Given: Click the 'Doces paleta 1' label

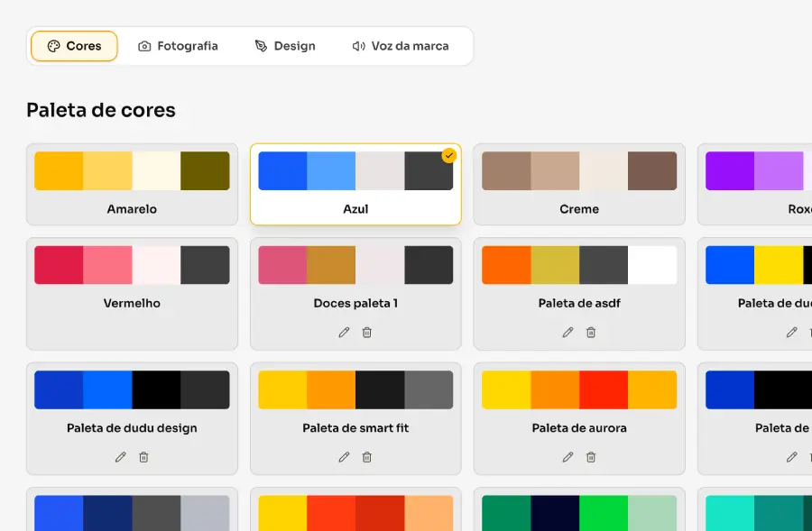Looking at the screenshot, I should [355, 303].
